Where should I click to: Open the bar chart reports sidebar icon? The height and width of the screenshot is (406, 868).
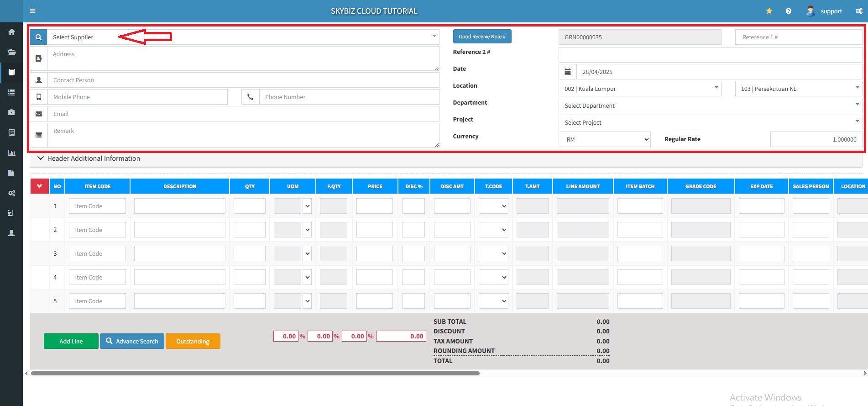(11, 153)
